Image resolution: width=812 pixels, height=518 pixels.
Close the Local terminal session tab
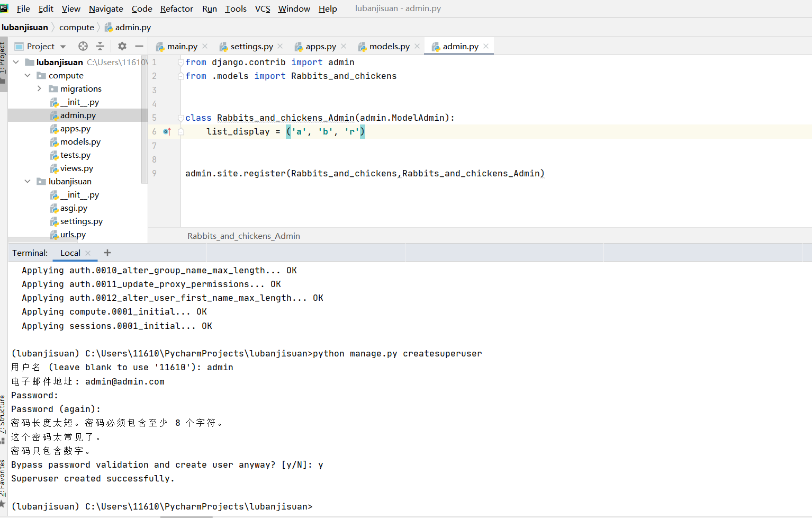(88, 253)
